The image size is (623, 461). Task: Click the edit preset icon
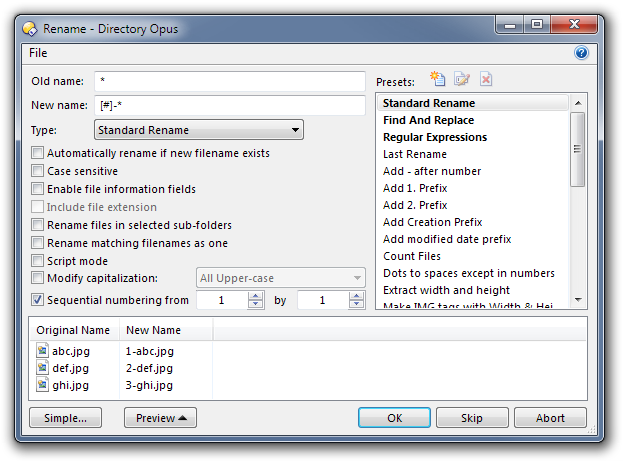(x=462, y=79)
